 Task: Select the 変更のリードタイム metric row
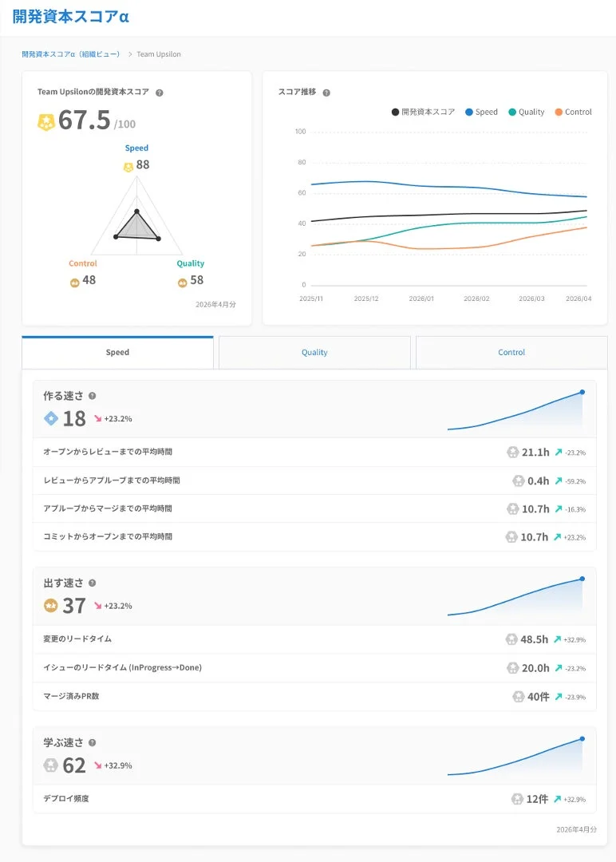point(314,639)
